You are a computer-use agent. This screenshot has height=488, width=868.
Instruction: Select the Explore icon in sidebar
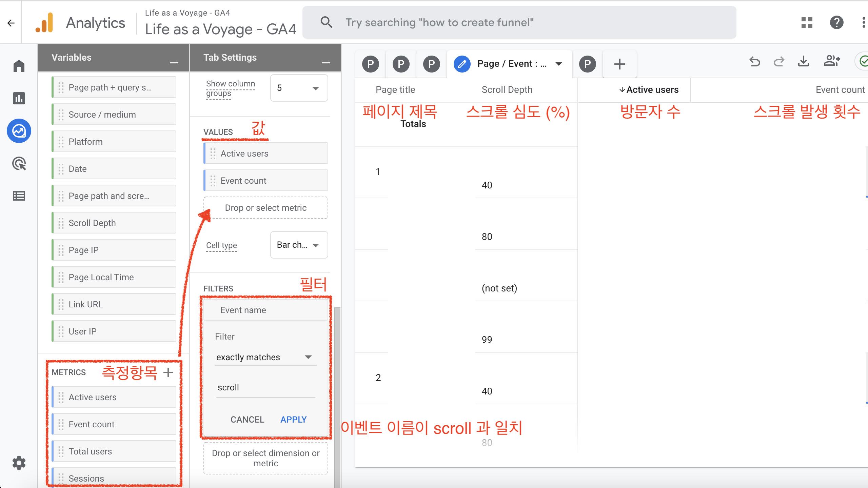coord(19,130)
